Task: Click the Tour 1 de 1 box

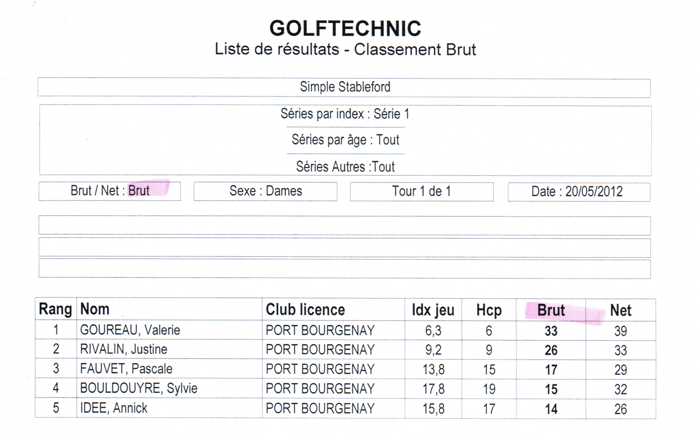Action: pos(422,192)
